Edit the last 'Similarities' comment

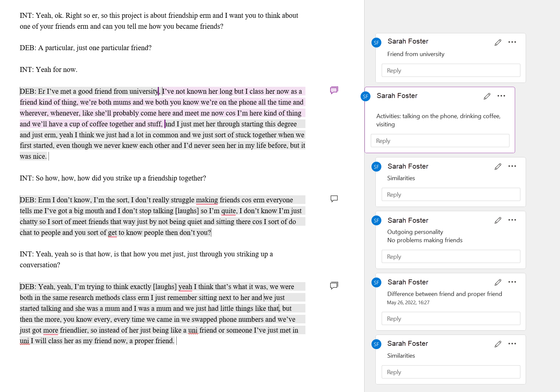pyautogui.click(x=498, y=344)
